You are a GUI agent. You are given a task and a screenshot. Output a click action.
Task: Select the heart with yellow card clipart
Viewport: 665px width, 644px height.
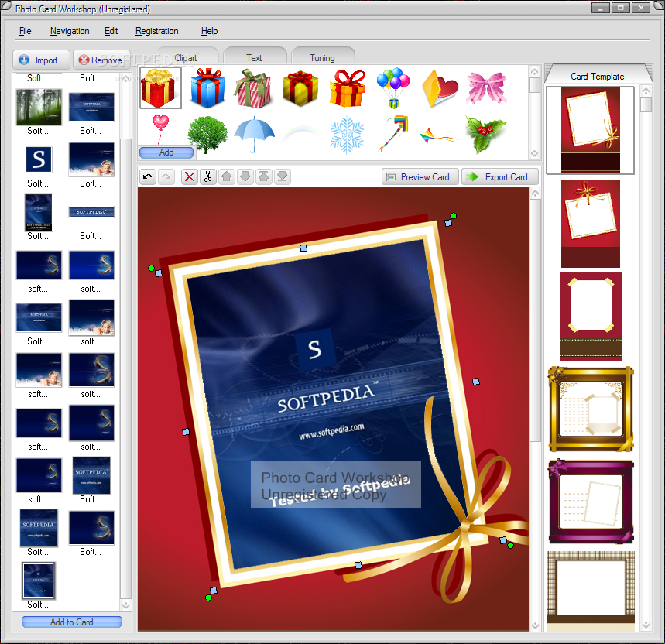coord(440,88)
